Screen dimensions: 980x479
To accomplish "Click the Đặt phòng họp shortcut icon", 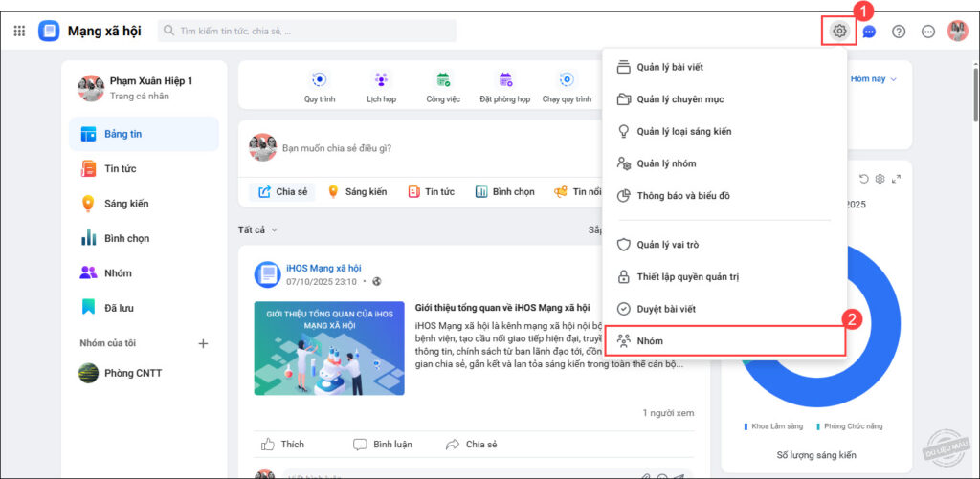I will click(505, 79).
